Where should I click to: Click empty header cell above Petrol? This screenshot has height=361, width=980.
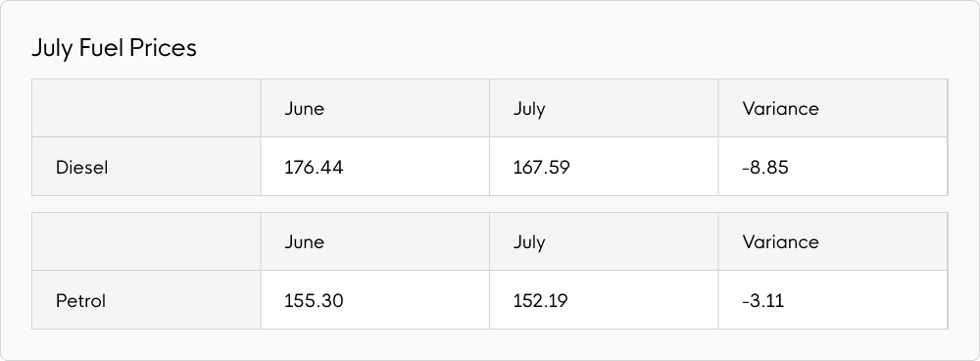click(146, 241)
